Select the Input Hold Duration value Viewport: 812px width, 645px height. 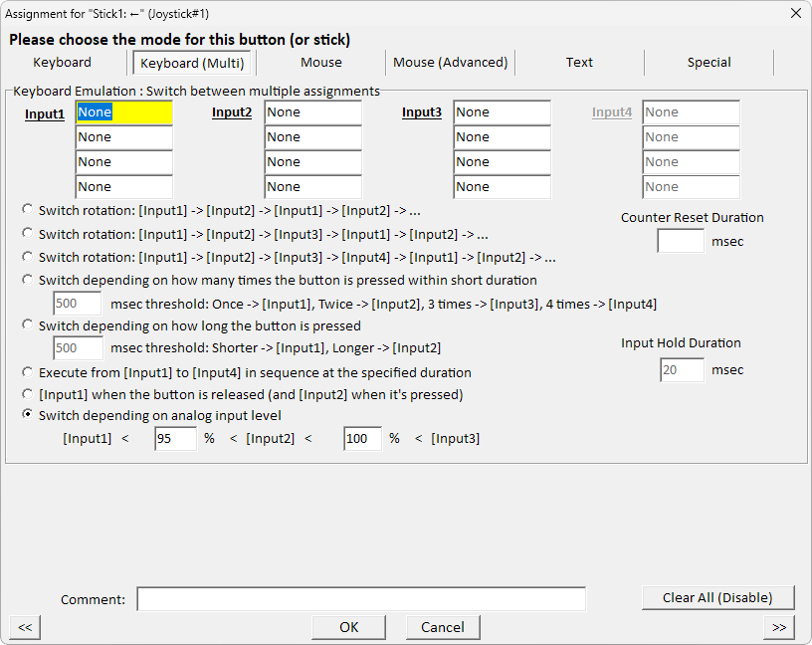[681, 369]
